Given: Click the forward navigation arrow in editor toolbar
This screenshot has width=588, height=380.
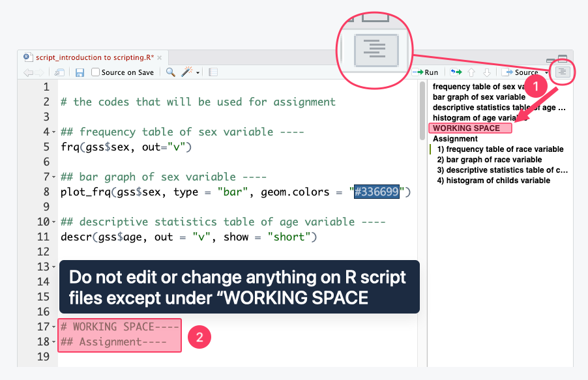Looking at the screenshot, I should point(39,72).
